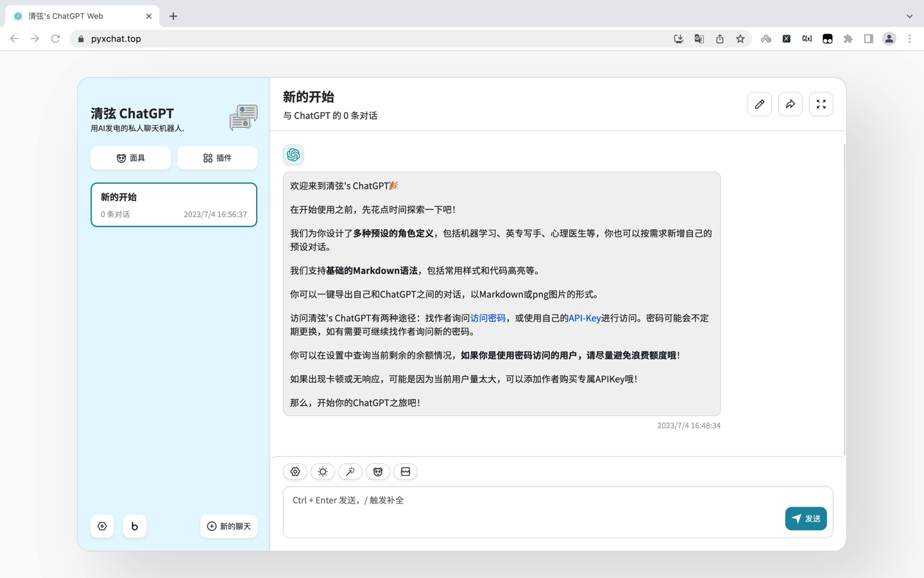Open the browser profile avatar

pos(889,39)
